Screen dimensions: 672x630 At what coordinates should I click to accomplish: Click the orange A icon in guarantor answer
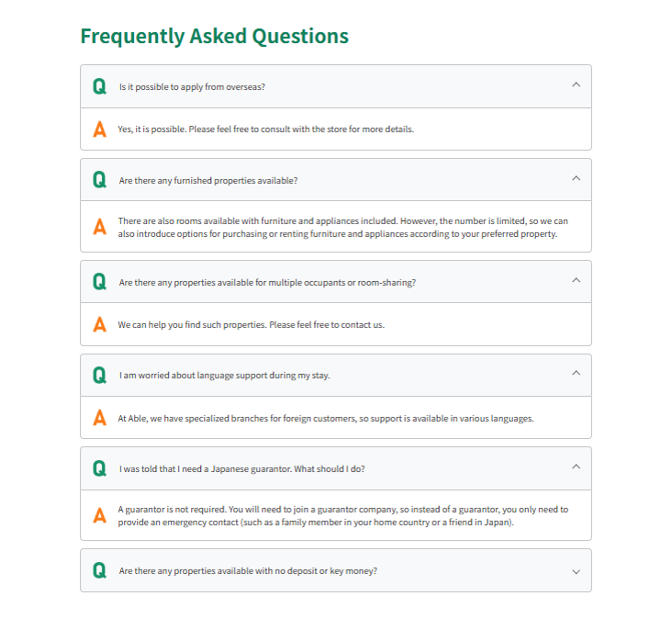pos(99,515)
